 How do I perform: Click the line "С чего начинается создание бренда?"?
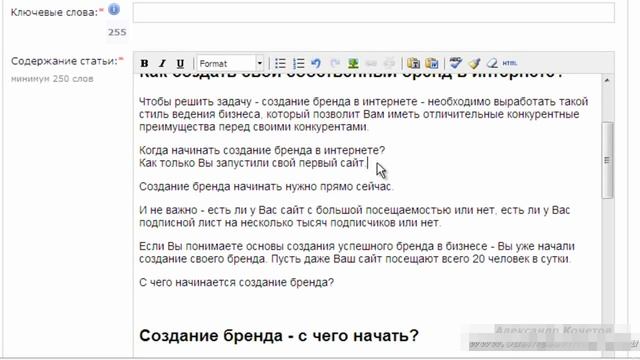236,282
